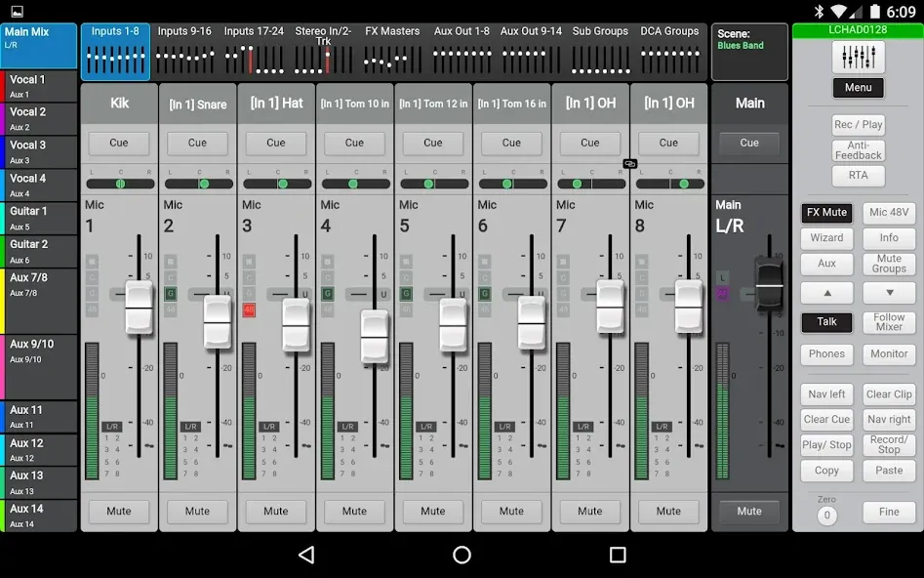
Task: Click the Play/ Stop button
Action: [826, 444]
